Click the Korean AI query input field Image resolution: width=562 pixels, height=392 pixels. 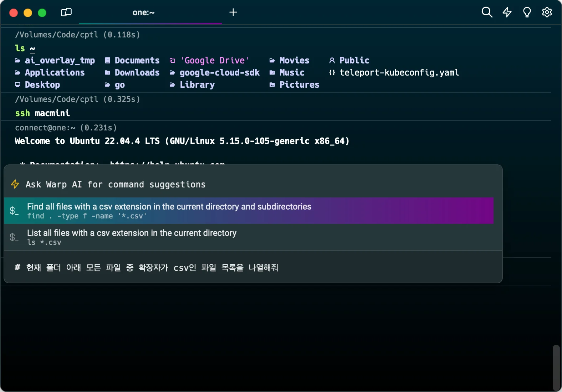tap(253, 267)
